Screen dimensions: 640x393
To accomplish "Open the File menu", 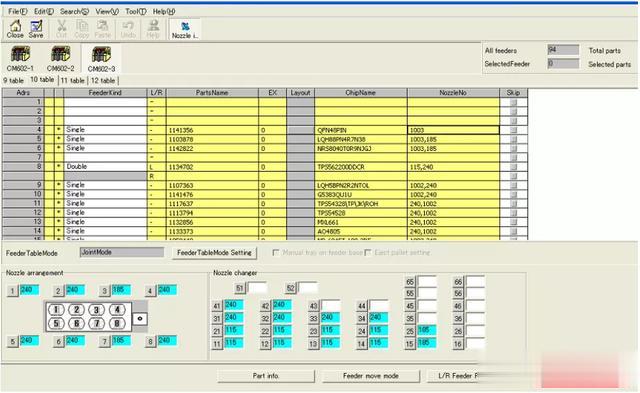I will tap(18, 11).
